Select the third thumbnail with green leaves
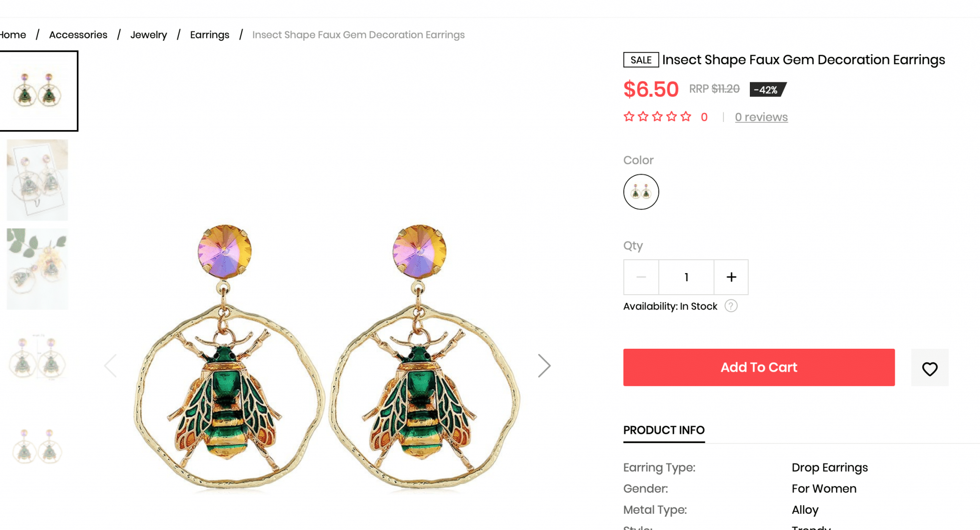Viewport: 980px width, 530px height. click(37, 269)
